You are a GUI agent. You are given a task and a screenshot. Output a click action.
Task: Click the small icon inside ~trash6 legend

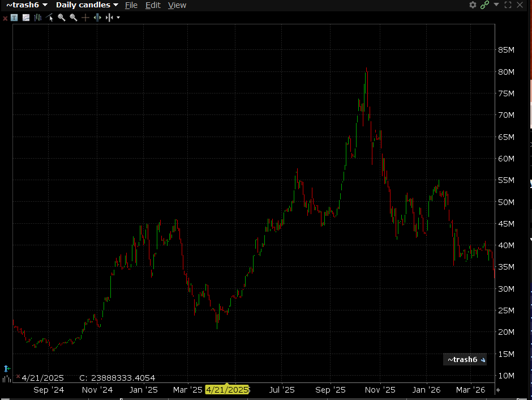coord(483,360)
